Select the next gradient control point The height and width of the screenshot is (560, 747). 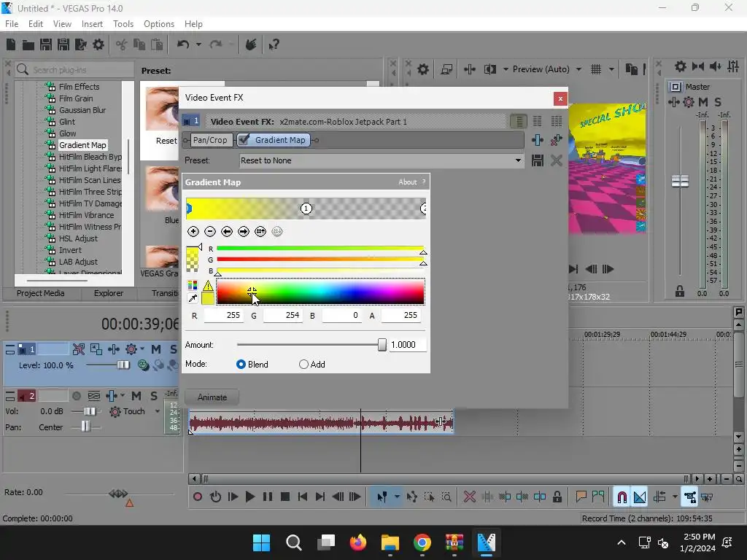(x=244, y=231)
